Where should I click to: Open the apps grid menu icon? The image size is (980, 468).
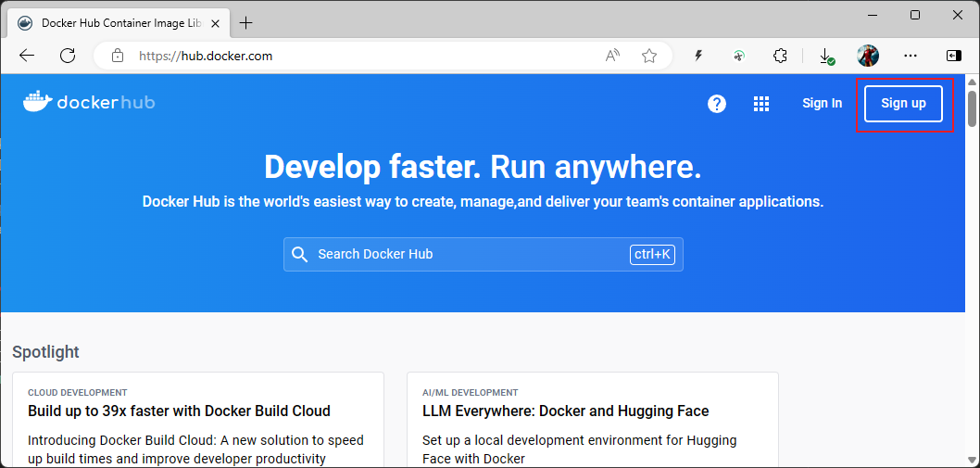click(761, 104)
